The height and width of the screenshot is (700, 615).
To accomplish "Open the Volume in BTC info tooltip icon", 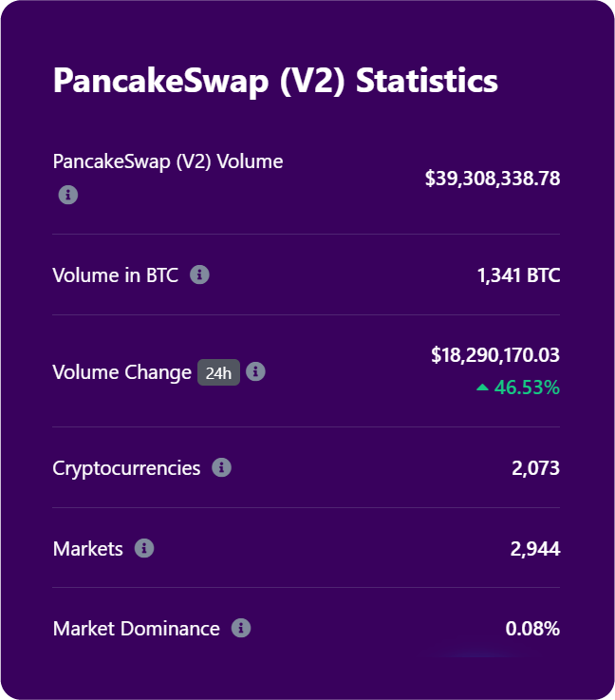I will tap(199, 275).
